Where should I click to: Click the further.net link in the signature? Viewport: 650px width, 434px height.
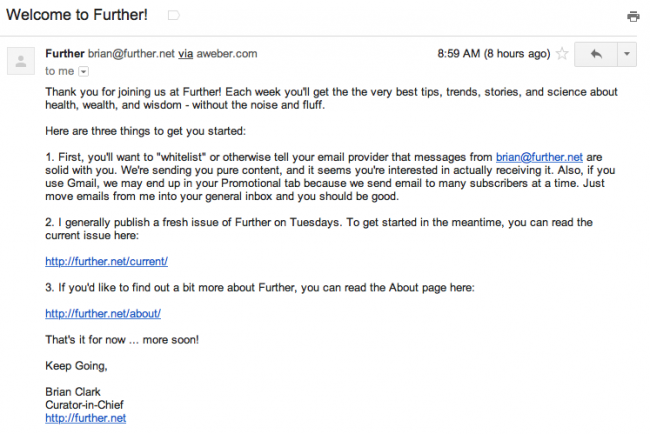click(x=86, y=417)
